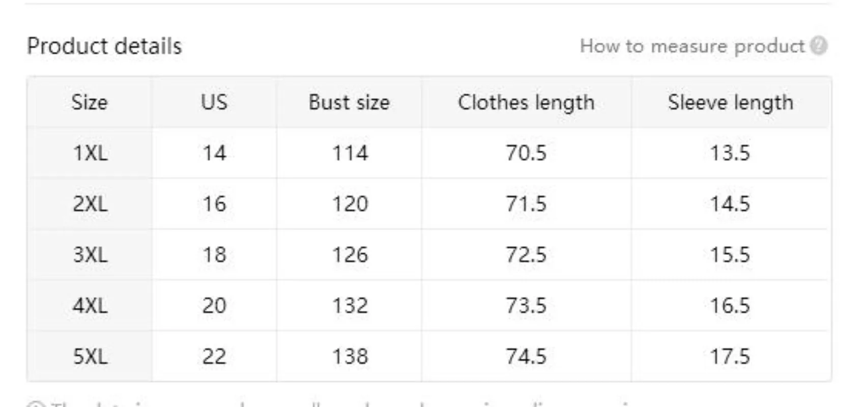Viewport: 868px width, 407px height.
Task: Click the sleeve length 13.5 cell
Action: click(x=730, y=153)
